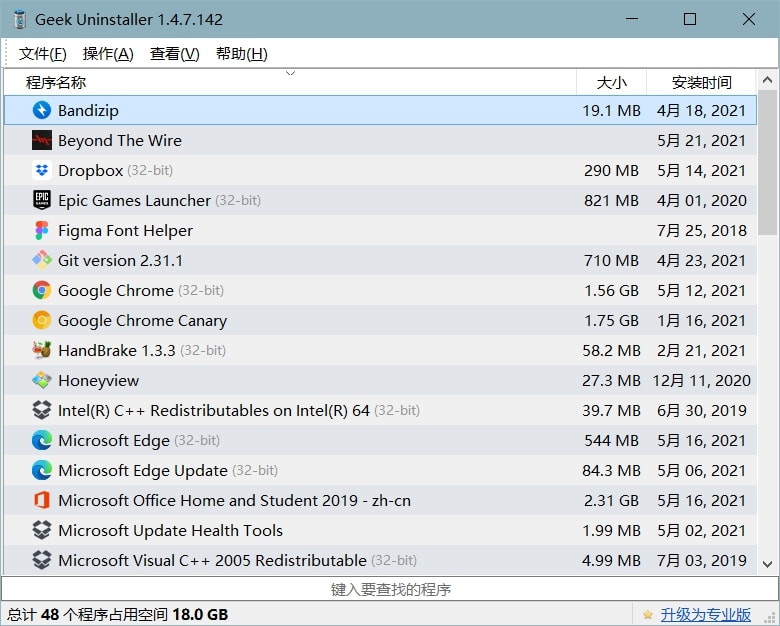Sort by the 程序名称 column header
Image resolution: width=780 pixels, height=626 pixels.
[x=290, y=82]
